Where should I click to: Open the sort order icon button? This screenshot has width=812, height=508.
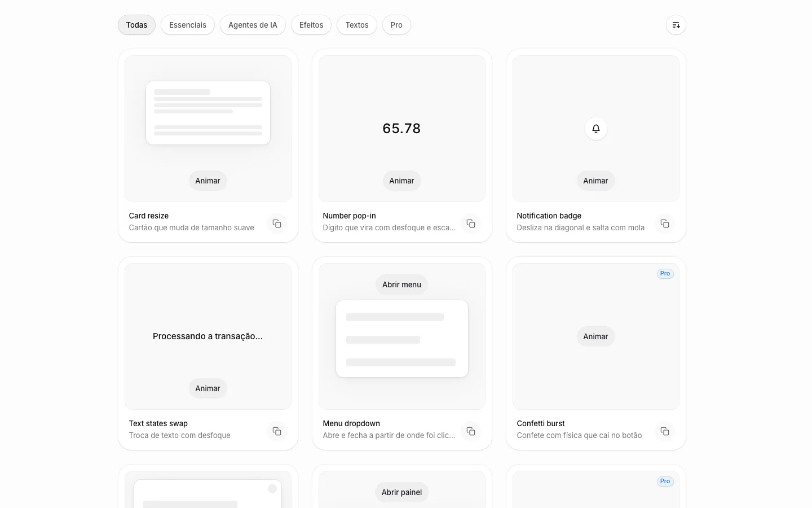pos(676,25)
